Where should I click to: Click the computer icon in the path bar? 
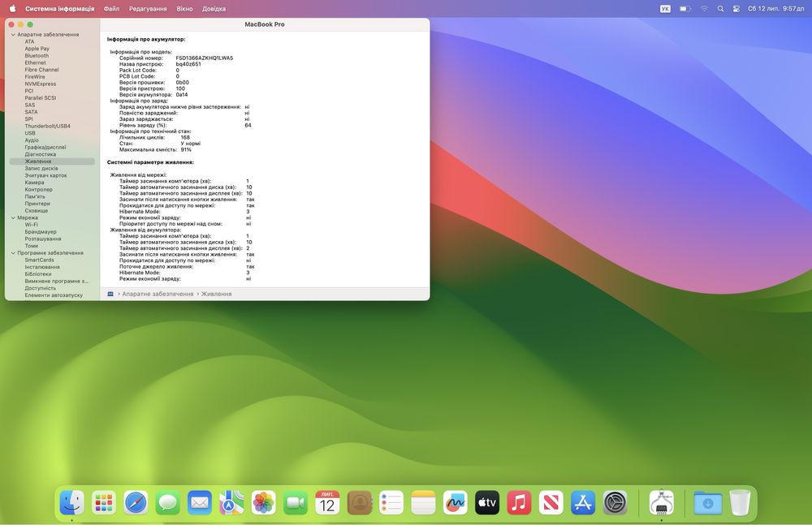(x=110, y=294)
